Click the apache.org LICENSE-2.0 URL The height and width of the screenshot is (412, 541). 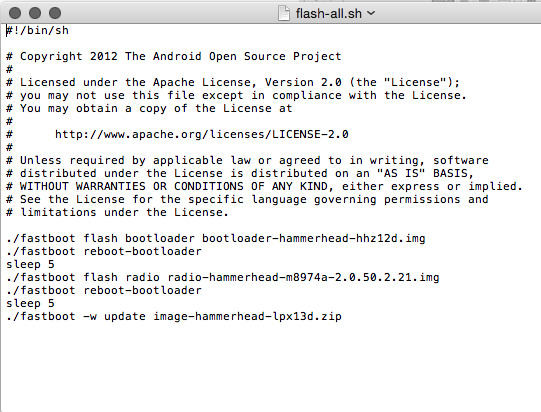click(202, 134)
